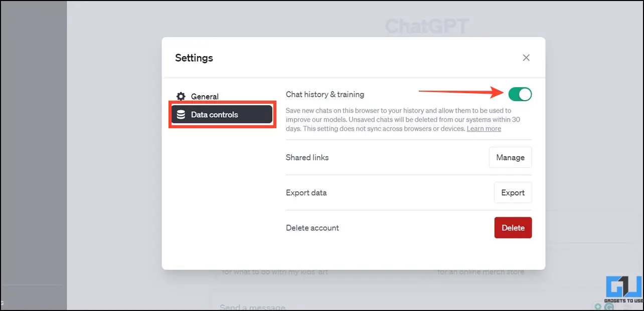
Task: Click the Export data label
Action: 306,193
